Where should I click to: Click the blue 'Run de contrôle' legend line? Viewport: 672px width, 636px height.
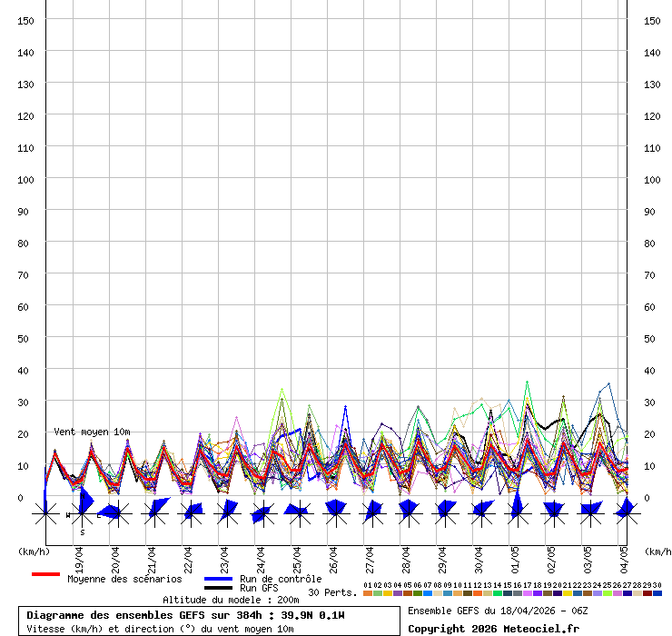tap(219, 579)
